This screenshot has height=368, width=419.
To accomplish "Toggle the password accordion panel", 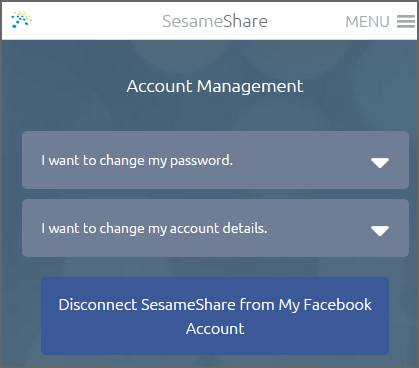I will [215, 160].
